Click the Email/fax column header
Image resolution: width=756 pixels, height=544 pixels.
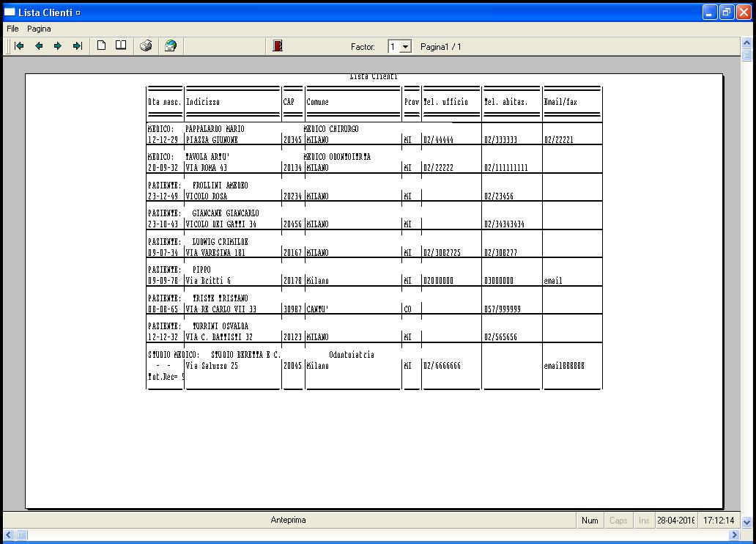560,102
